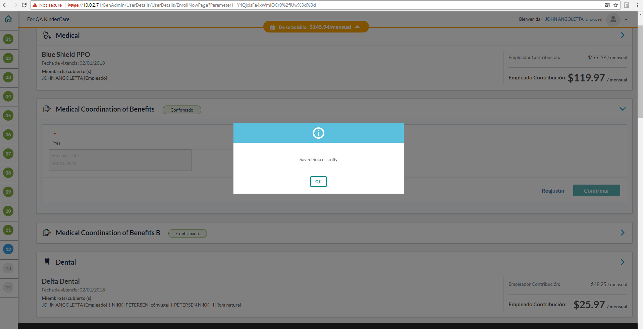This screenshot has width=644, height=329.
Task: Click the Effective Date field
Action: pyautogui.click(x=120, y=160)
